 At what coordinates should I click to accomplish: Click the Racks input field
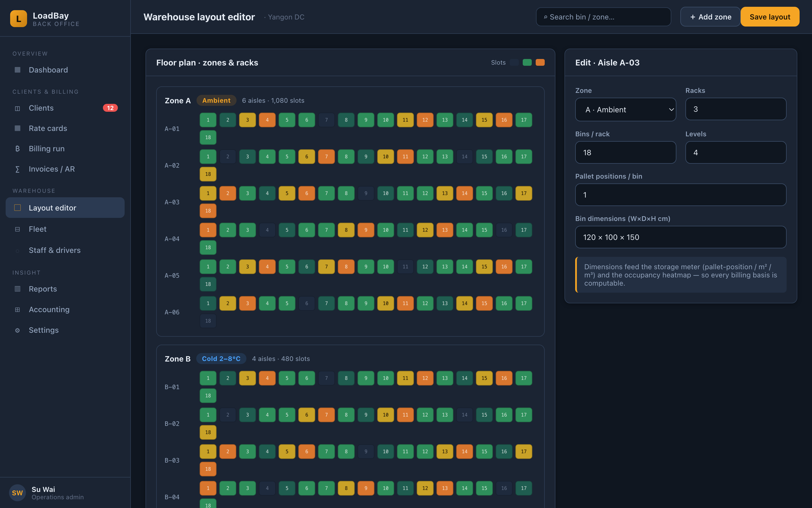point(736,109)
